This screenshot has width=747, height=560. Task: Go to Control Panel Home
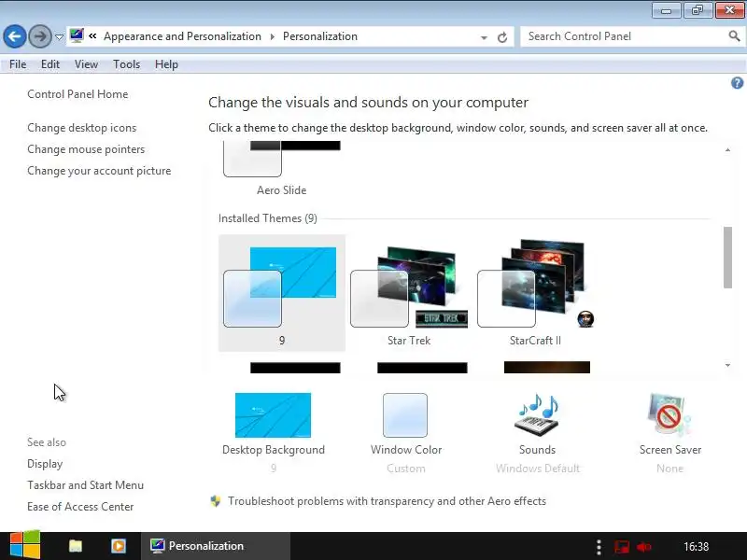pyautogui.click(x=78, y=94)
